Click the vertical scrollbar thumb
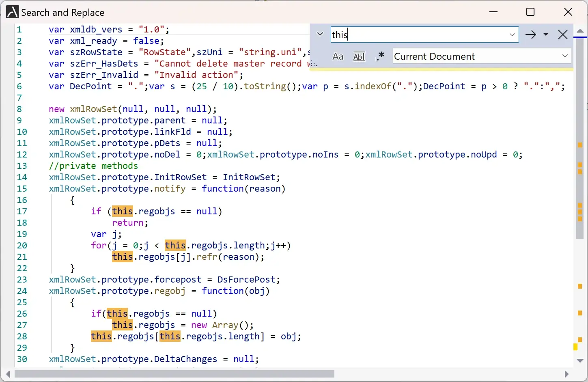 pyautogui.click(x=580, y=138)
